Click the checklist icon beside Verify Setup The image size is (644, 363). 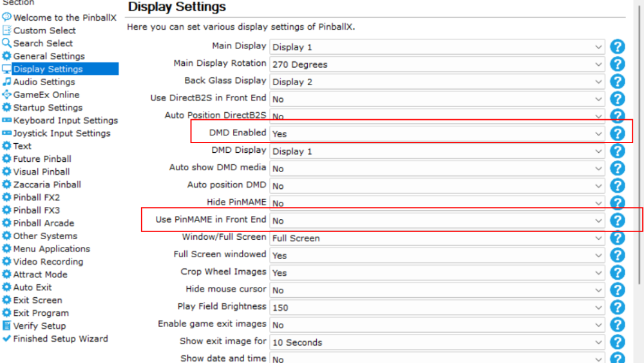[x=6, y=326]
